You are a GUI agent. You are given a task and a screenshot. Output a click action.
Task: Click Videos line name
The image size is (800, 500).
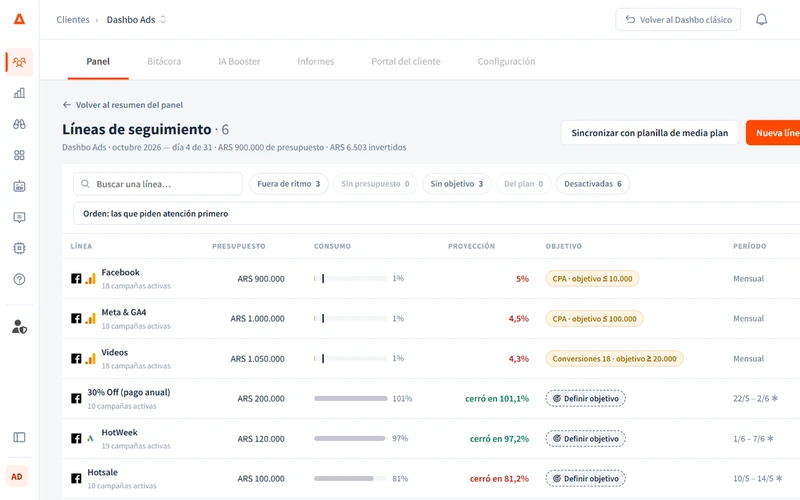115,353
